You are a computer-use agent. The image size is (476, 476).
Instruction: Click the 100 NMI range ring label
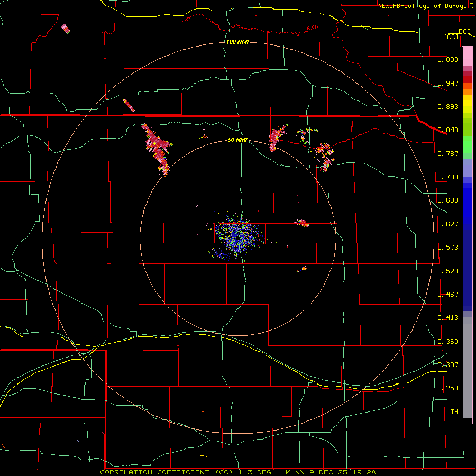coord(237,42)
